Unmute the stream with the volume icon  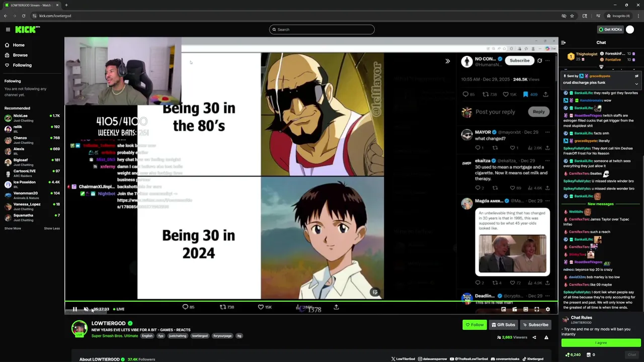coord(86,309)
